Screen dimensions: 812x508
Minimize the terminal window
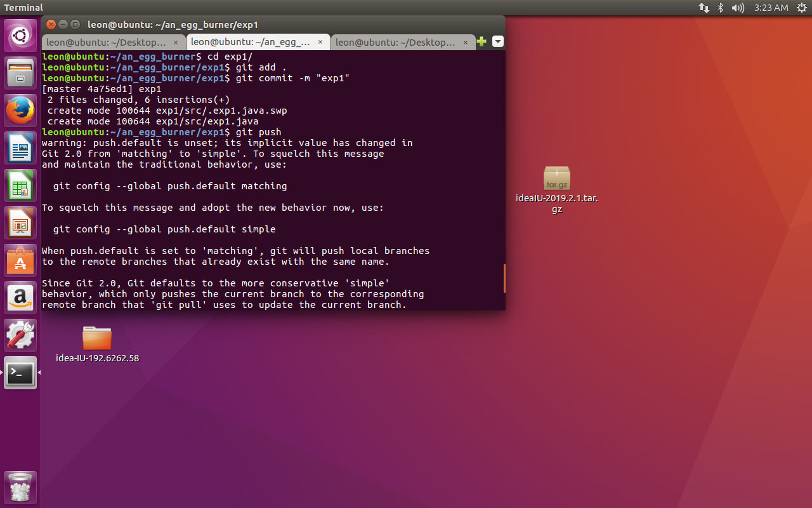click(63, 24)
